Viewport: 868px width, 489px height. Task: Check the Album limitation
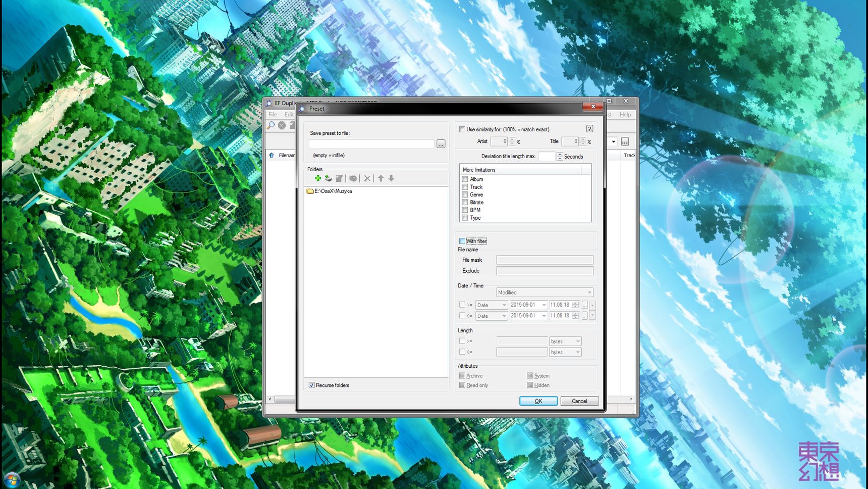465,179
